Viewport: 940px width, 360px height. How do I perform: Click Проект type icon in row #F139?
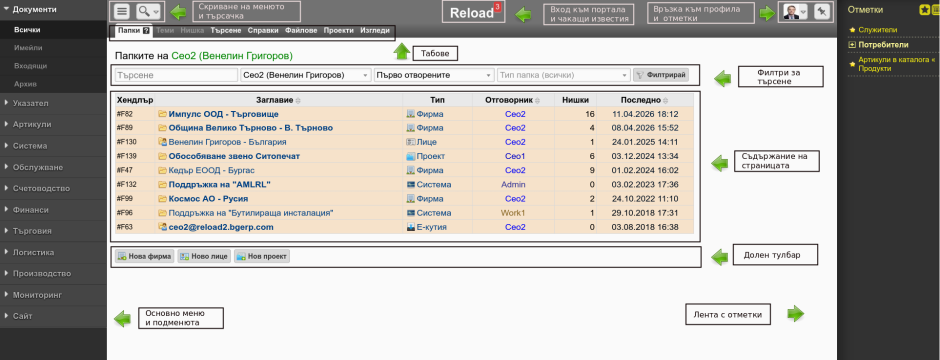pos(411,156)
